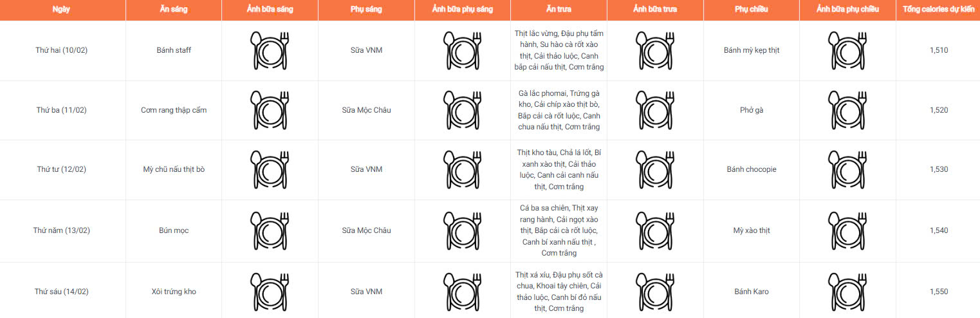View afternoon snack photo icon for Thứ năm (13/02)
The image size is (980, 318).
point(847,230)
